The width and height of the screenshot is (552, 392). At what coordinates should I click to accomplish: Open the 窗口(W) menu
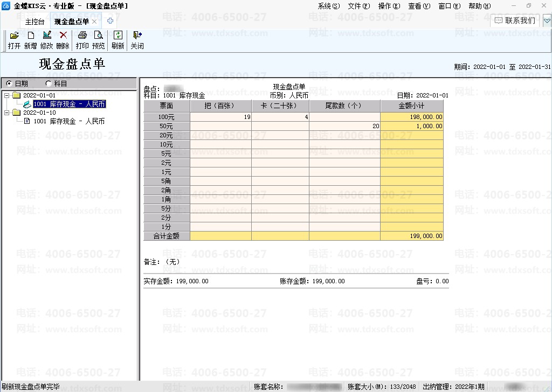[x=450, y=6]
